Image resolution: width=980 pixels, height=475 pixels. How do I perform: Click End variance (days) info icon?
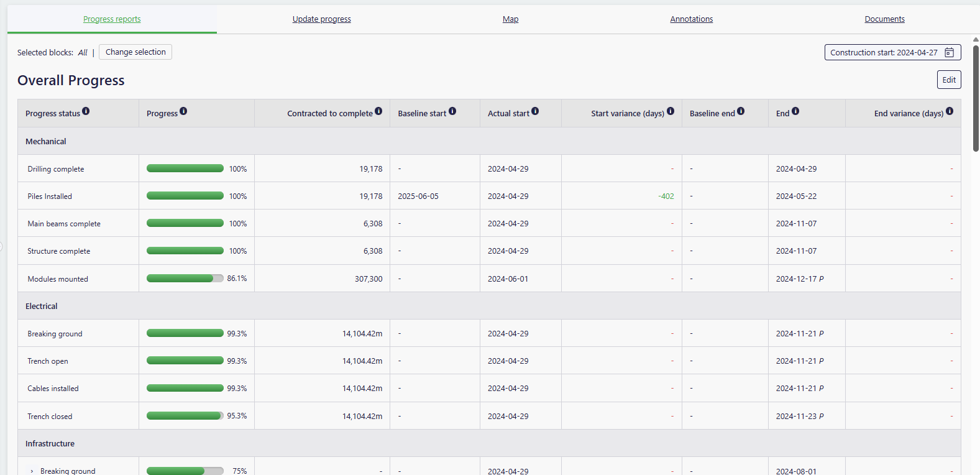click(x=950, y=111)
